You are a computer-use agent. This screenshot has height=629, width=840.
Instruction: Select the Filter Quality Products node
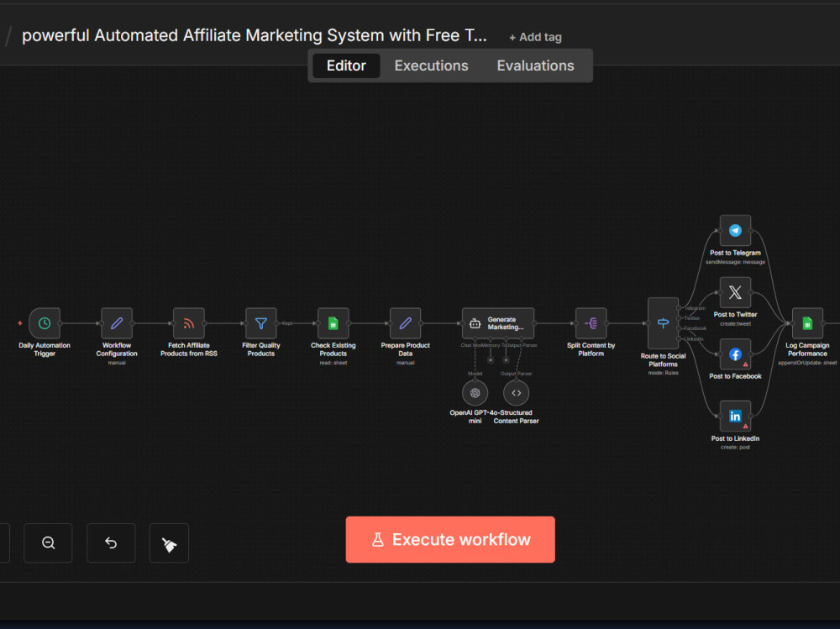[261, 323]
